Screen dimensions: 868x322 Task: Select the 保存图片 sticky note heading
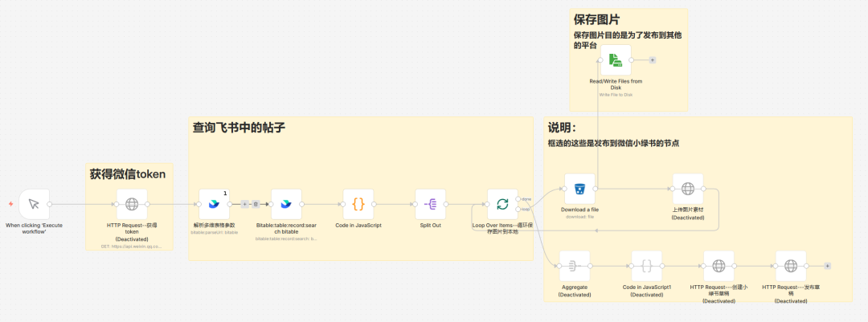[x=596, y=18]
